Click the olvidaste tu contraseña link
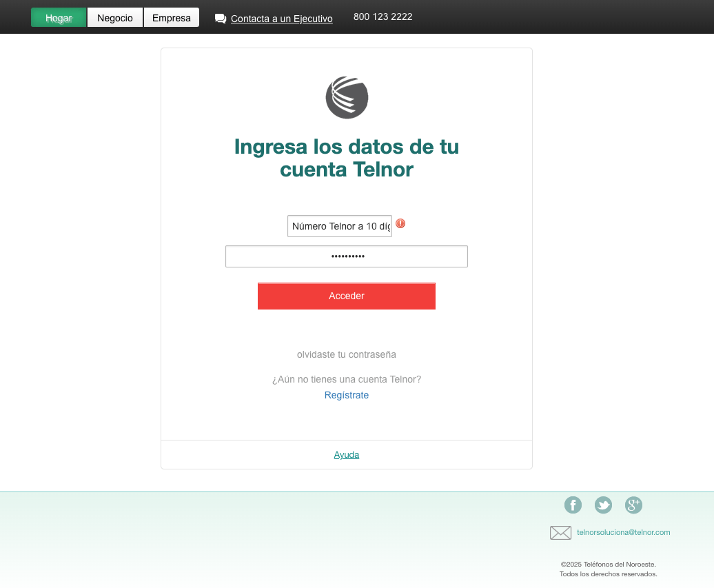Screen dimensions: 714x588 coord(346,354)
